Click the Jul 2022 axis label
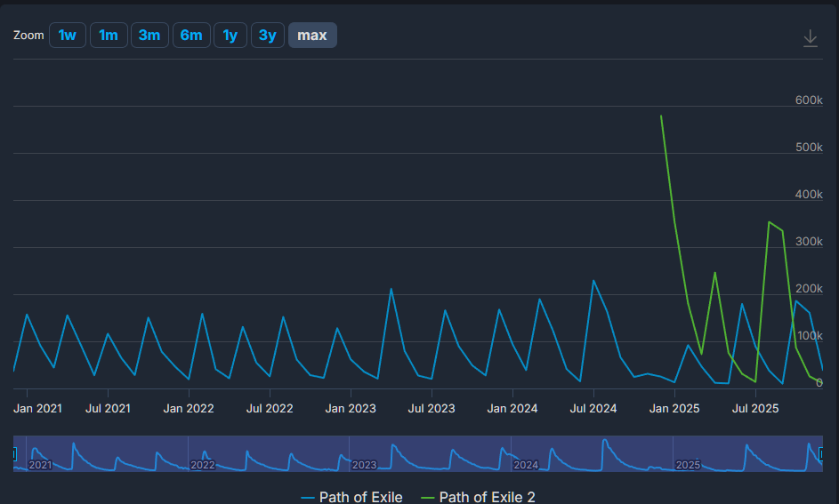The height and width of the screenshot is (504, 839). 270,409
